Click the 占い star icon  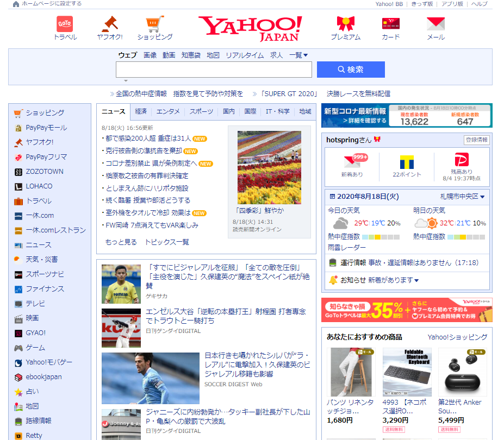[18, 392]
